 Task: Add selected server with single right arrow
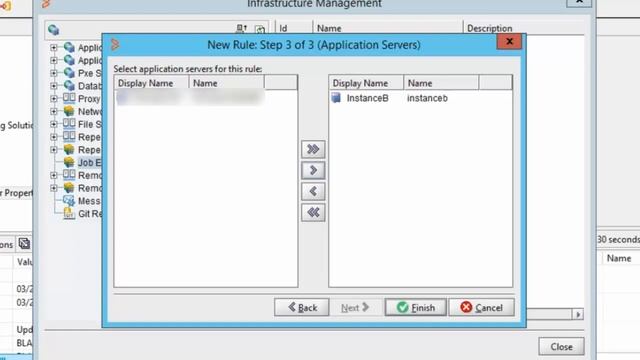[x=313, y=170]
